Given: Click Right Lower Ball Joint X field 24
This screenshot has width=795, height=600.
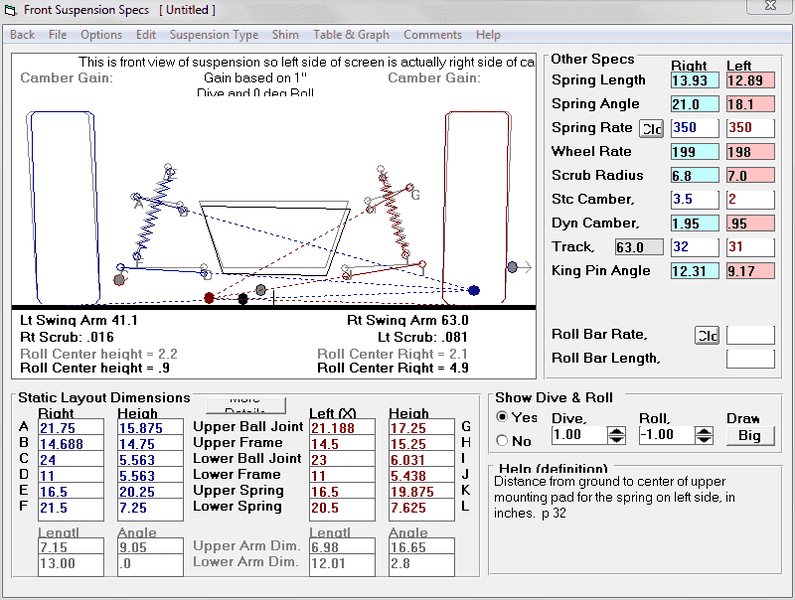Looking at the screenshot, I should click(x=71, y=460).
